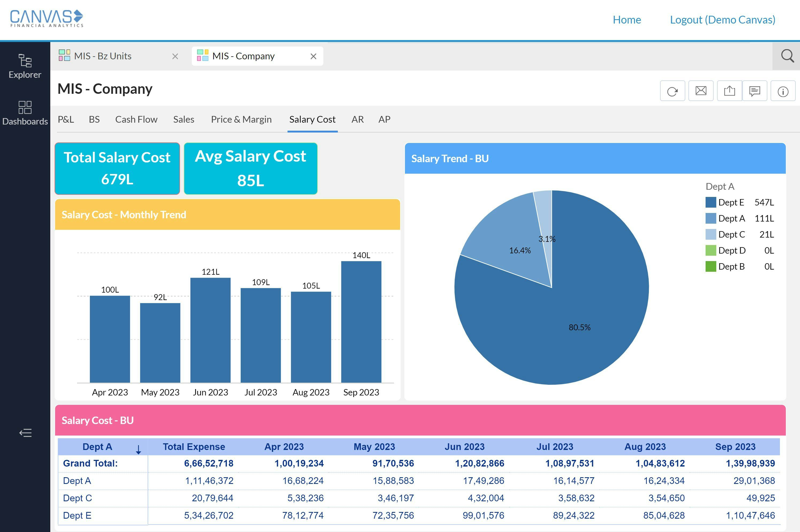
Task: Collapse the left sidebar menu
Action: point(25,433)
